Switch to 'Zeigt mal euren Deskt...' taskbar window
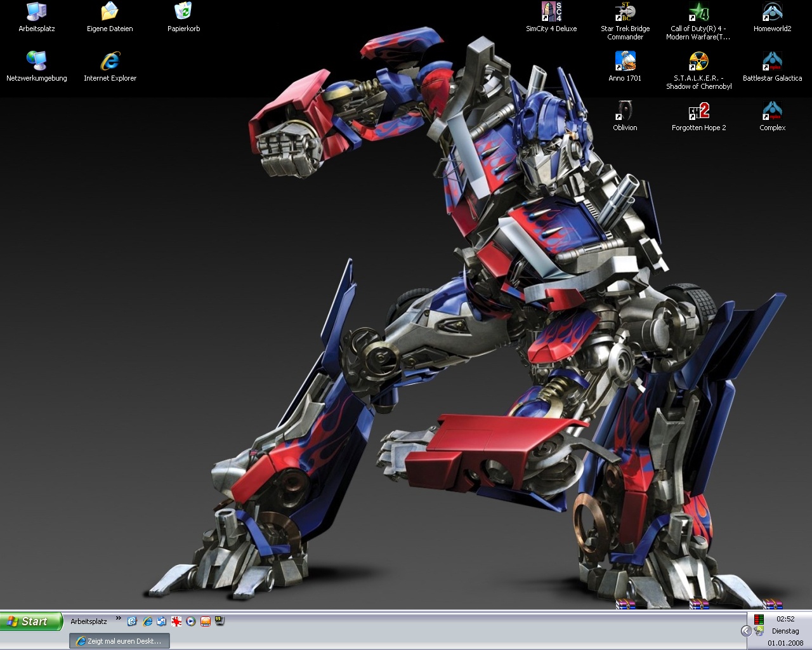812x650 pixels. click(x=119, y=641)
